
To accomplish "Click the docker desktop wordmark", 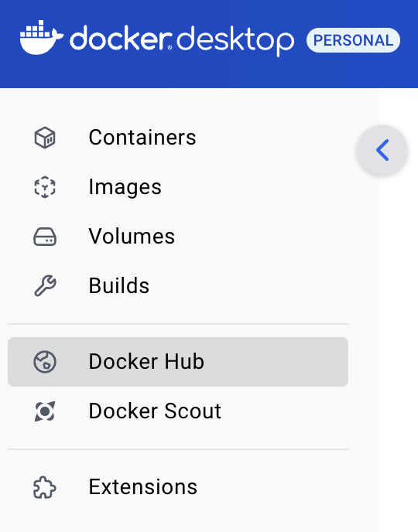I will pos(182,41).
